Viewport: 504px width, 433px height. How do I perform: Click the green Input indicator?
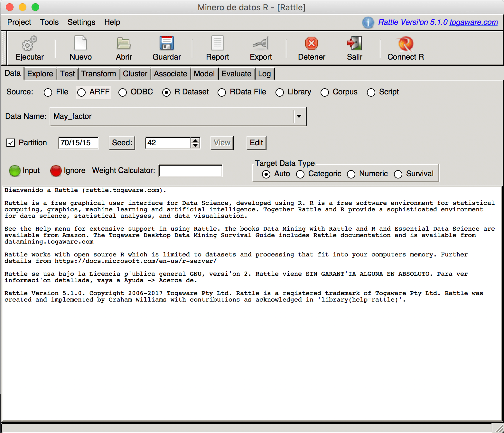pyautogui.click(x=15, y=171)
